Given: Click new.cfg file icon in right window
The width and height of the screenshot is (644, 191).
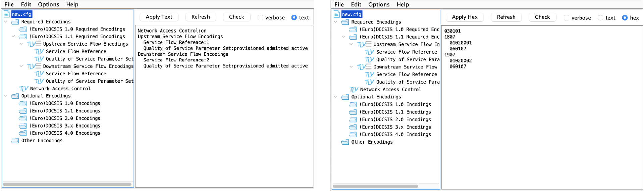Looking at the screenshot, I should coord(336,14).
